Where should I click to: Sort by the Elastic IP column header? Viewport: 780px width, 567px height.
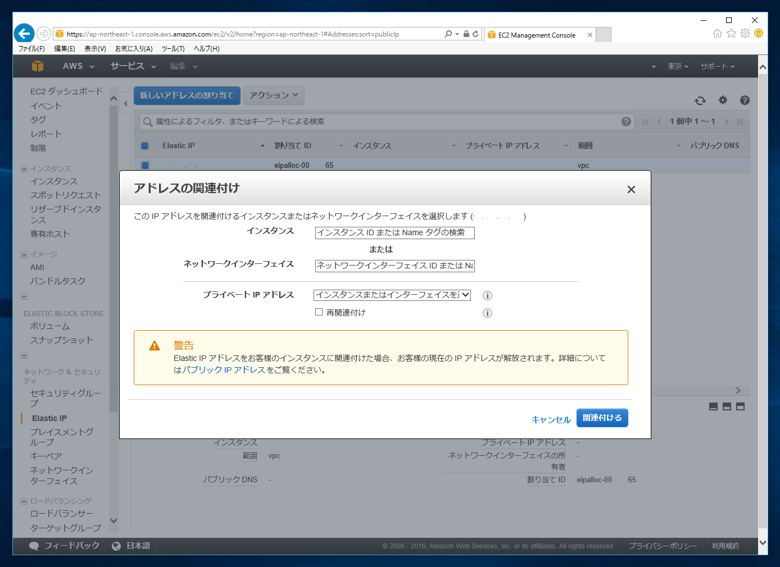click(179, 146)
